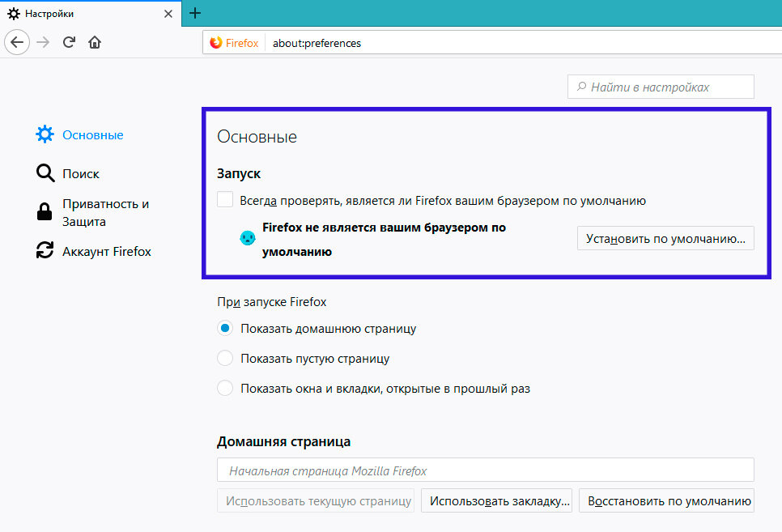This screenshot has width=782, height=532.
Task: Click Восстановить по умолчанию button
Action: (x=667, y=500)
